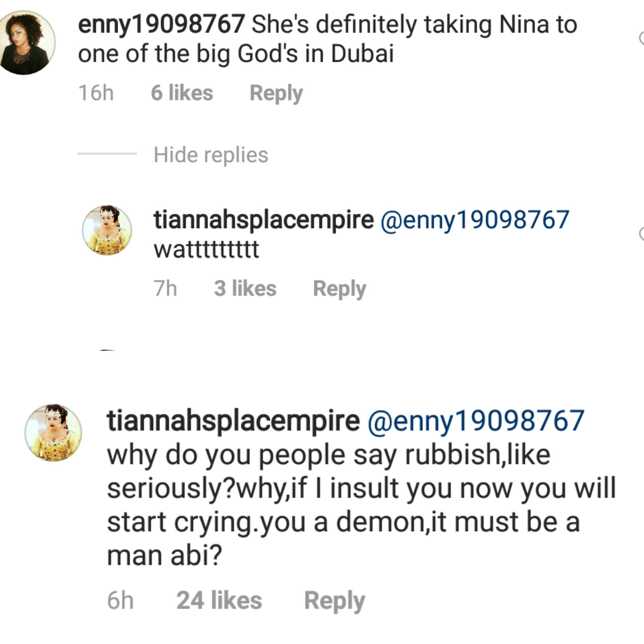This screenshot has height=644, width=644.
Task: Follow the @enny19098767 mention above 'wattttttttt'
Action: 475,219
